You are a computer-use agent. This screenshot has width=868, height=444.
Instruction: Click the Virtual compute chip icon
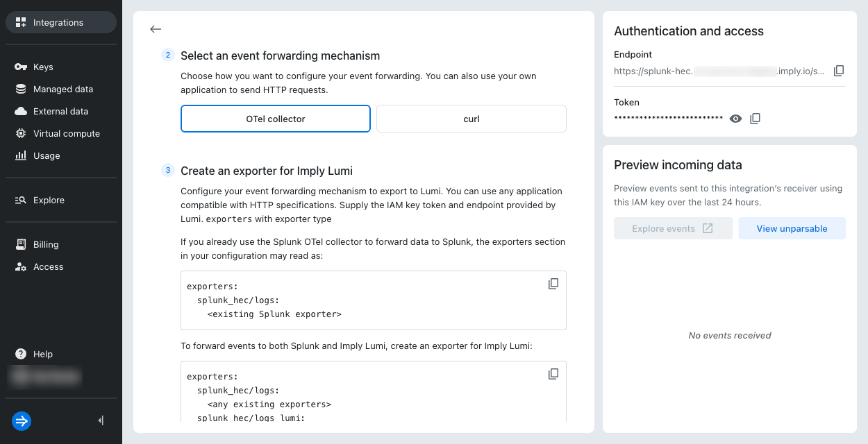pos(21,133)
